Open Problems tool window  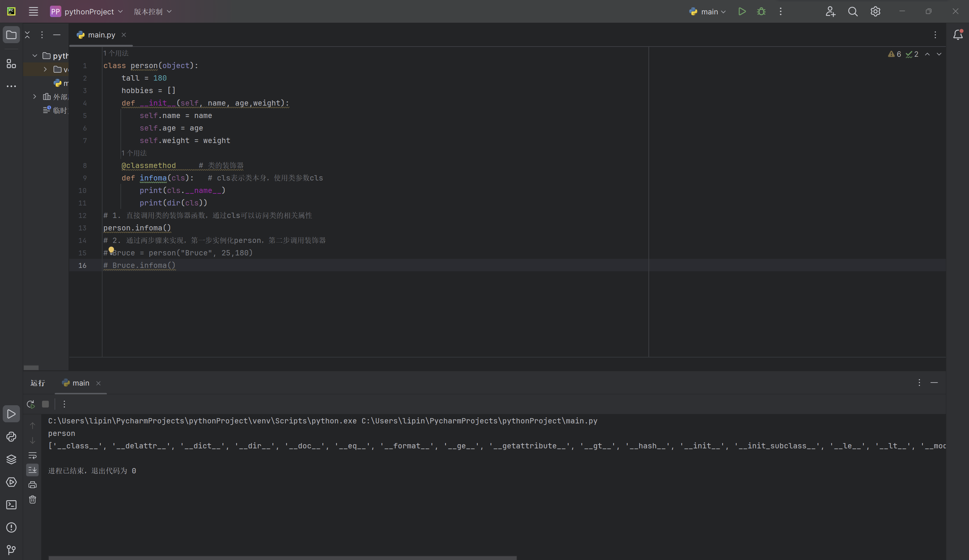point(11,527)
